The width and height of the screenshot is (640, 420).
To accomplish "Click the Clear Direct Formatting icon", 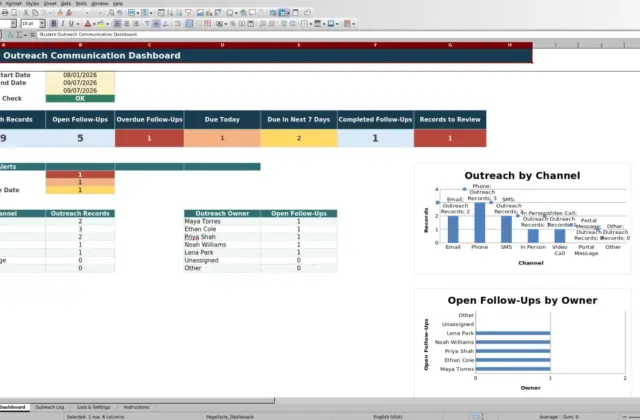I will [69, 13].
